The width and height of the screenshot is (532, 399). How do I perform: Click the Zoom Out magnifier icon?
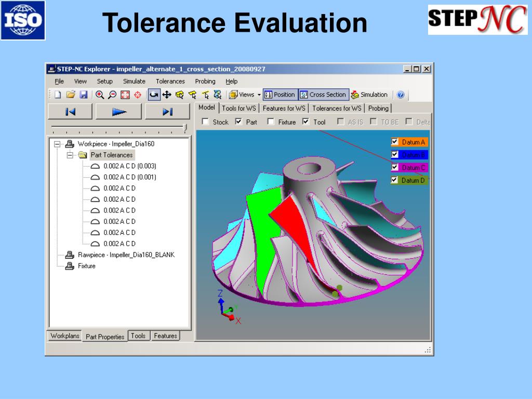[112, 95]
